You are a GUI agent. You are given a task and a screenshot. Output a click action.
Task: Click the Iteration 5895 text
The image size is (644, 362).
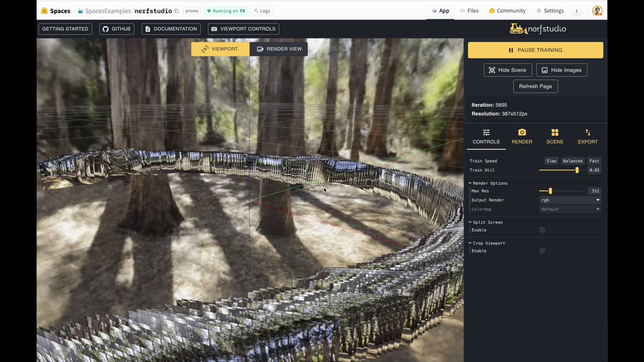tap(489, 105)
